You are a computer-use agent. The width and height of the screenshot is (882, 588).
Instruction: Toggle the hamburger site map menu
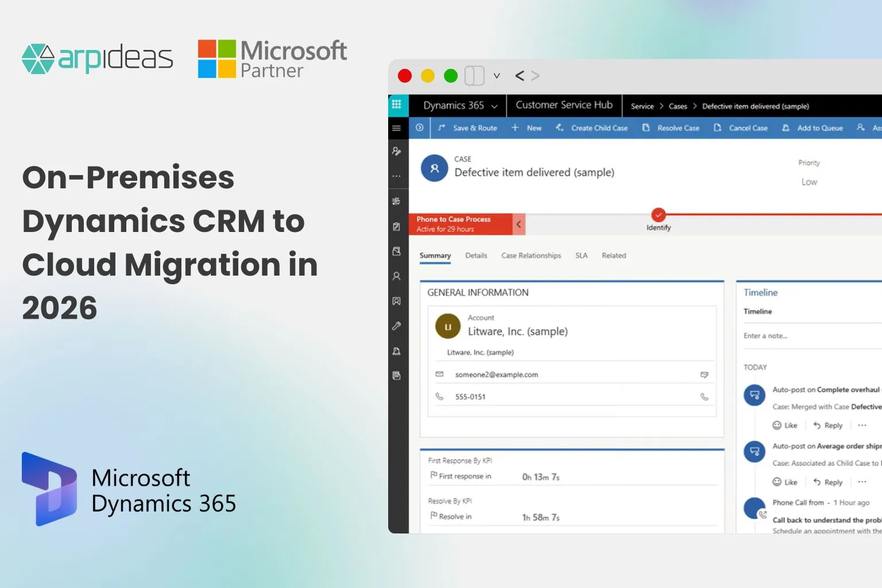coord(397,128)
